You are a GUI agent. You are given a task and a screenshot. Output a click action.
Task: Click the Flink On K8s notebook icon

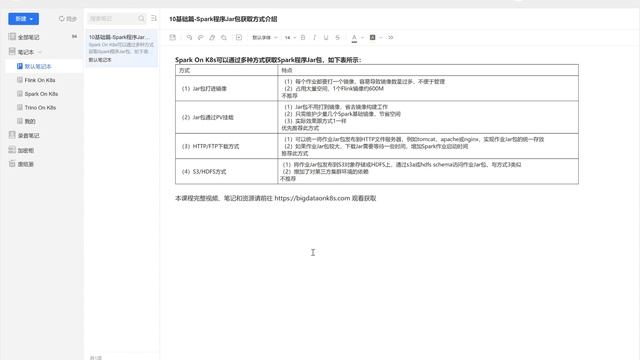pos(20,80)
